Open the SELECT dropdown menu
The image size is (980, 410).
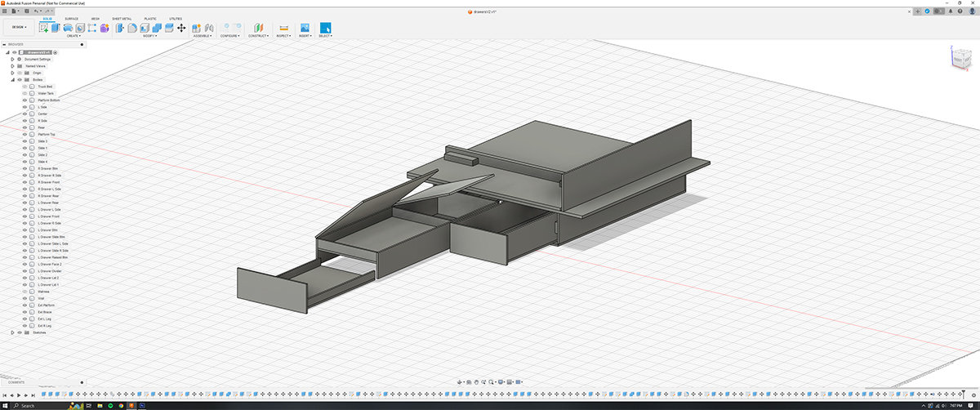[x=325, y=36]
